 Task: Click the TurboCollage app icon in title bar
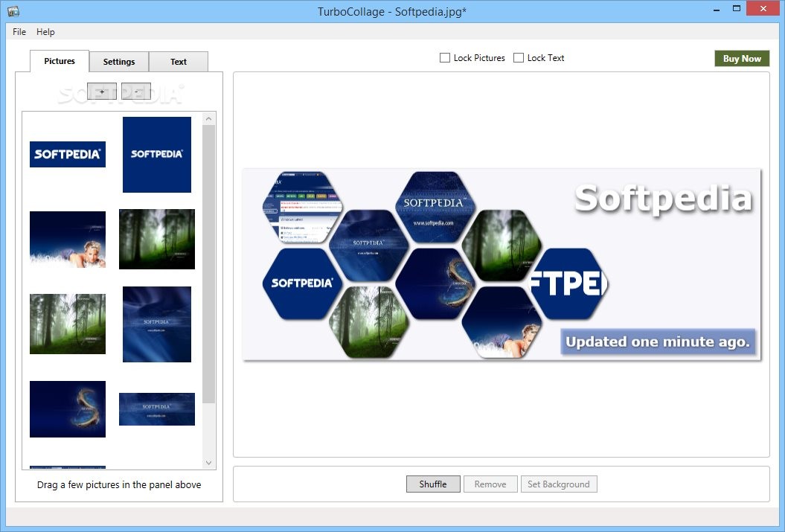tap(13, 10)
